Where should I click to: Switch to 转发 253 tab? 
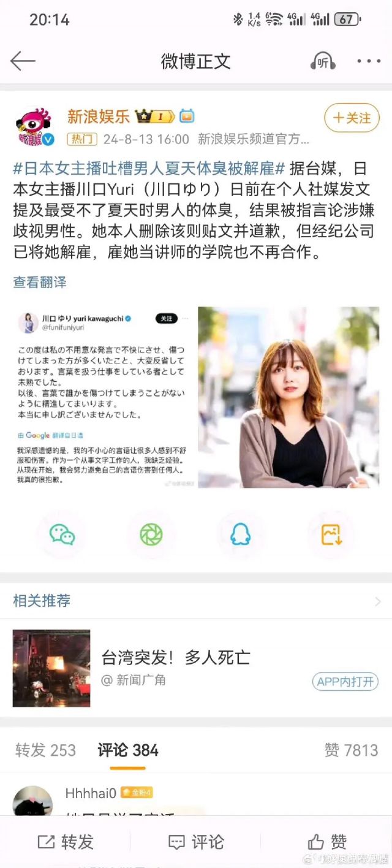tap(45, 750)
